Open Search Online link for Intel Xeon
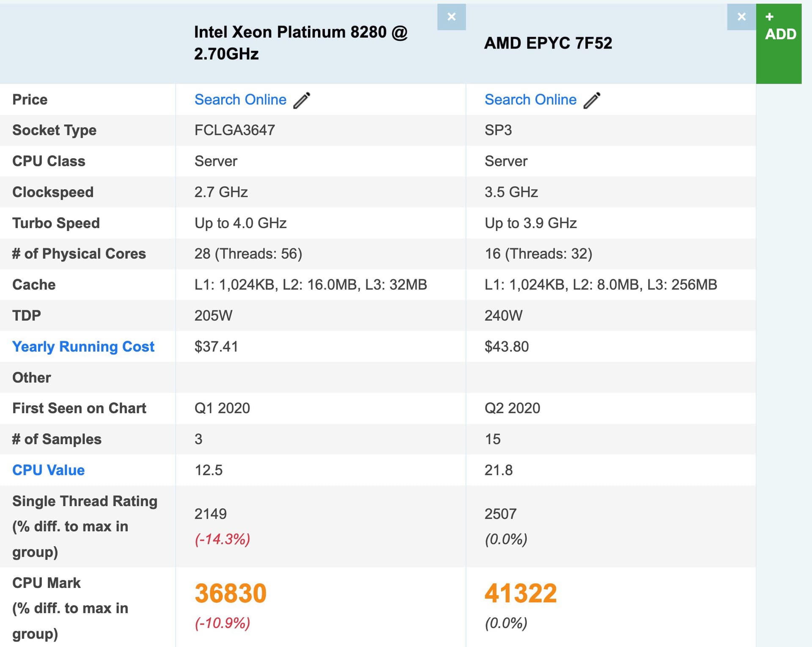The image size is (812, 647). [240, 100]
